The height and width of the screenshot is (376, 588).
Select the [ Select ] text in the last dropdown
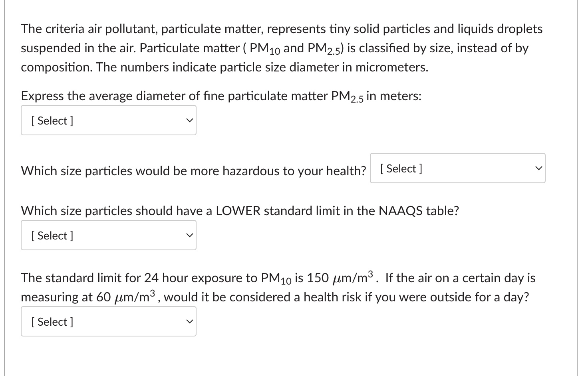tap(52, 321)
